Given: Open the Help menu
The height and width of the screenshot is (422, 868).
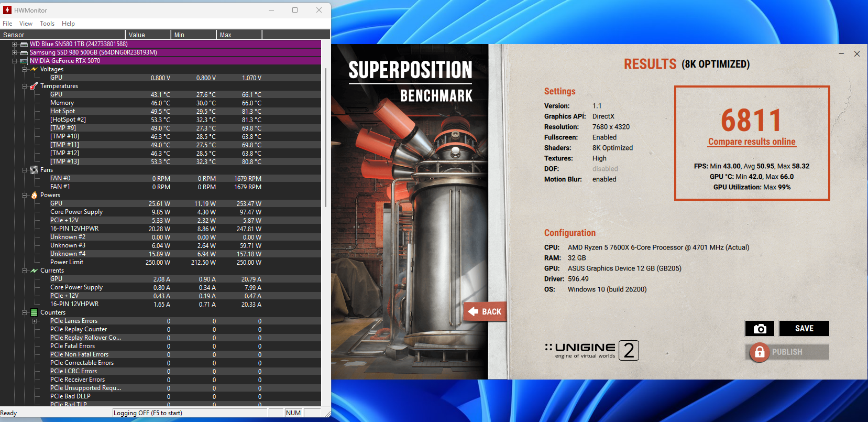Looking at the screenshot, I should 68,24.
